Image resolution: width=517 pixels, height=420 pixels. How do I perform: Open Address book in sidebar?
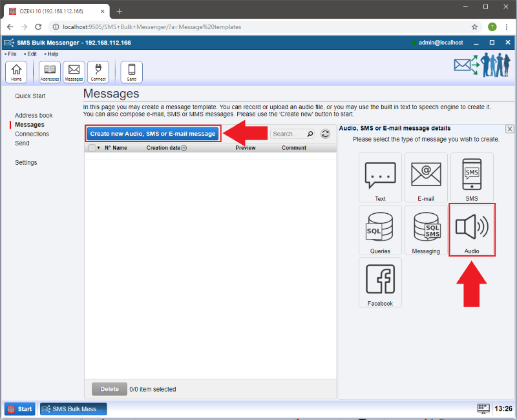34,116
